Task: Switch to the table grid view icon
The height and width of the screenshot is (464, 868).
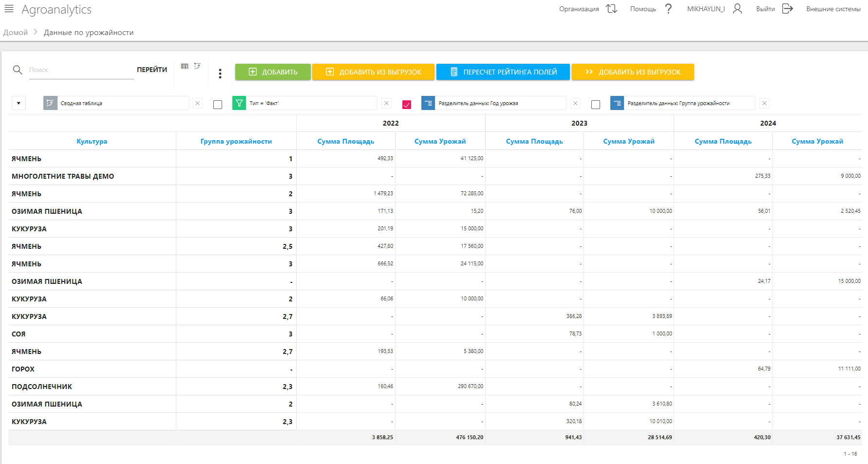Action: click(185, 66)
